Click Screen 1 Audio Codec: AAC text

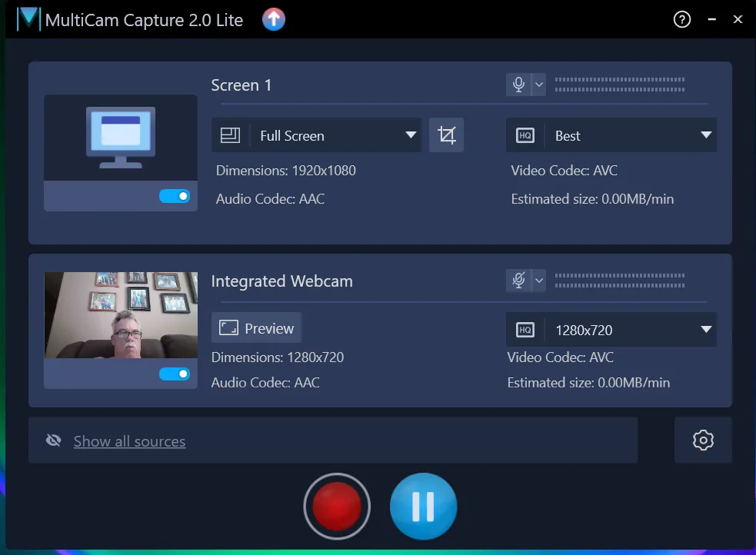(x=271, y=199)
